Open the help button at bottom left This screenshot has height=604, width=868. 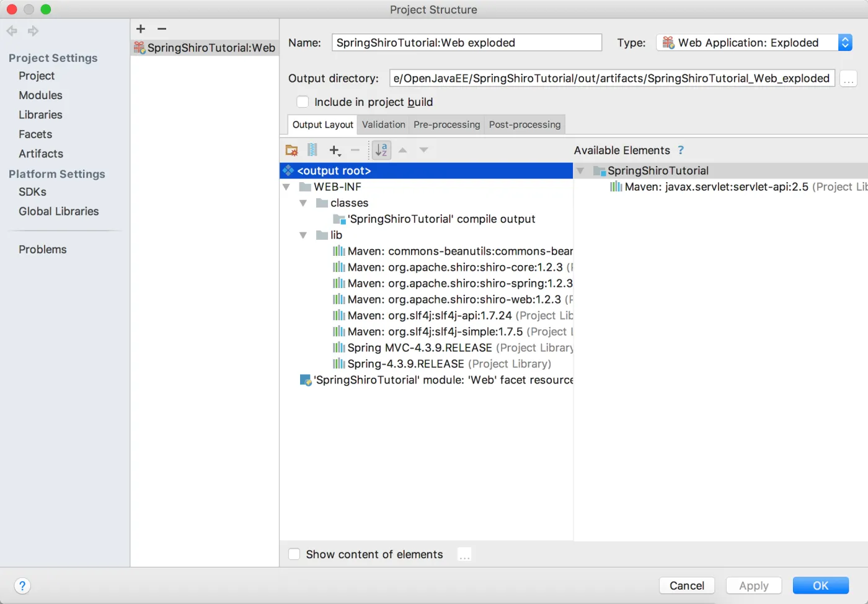click(x=22, y=586)
